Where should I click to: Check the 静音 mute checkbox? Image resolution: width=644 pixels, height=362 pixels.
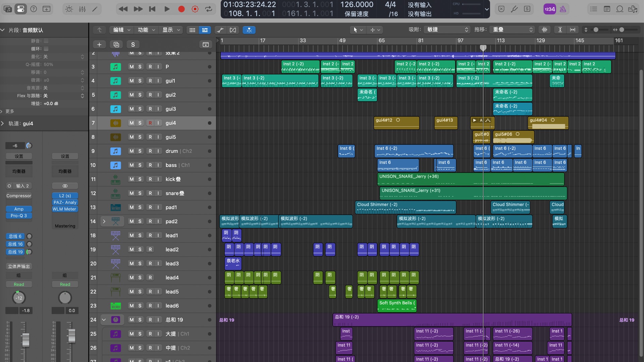(46, 41)
